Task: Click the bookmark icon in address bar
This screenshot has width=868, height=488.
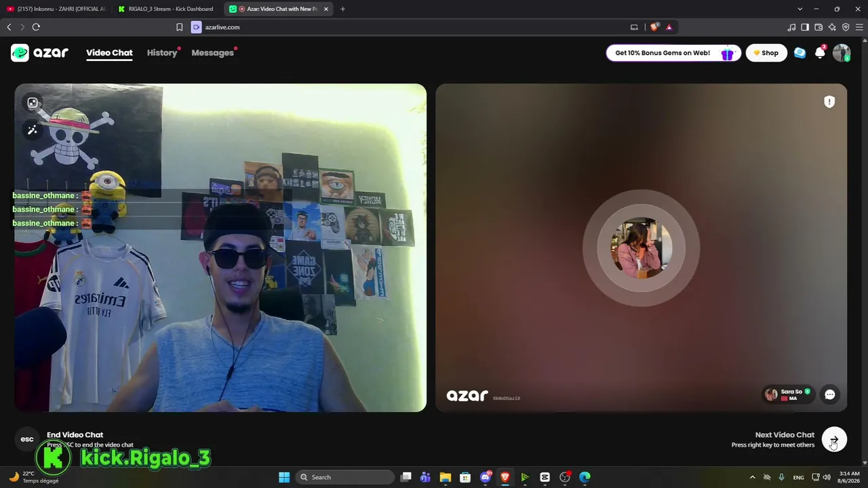Action: click(179, 27)
